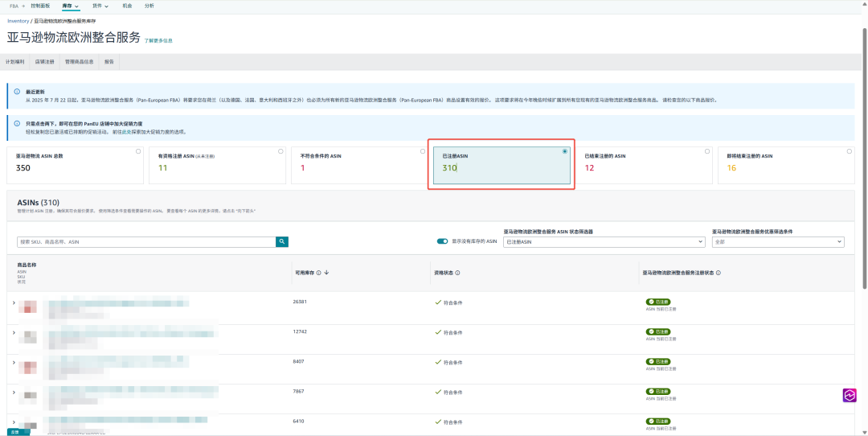Click the 已注册 badge in the 7867 row
868x436 pixels.
pos(658,392)
